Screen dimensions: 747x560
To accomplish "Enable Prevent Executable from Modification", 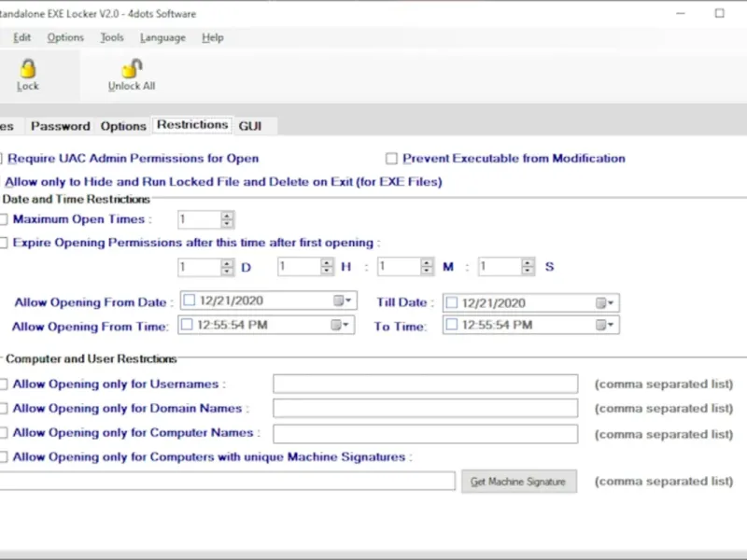I will tap(392, 159).
